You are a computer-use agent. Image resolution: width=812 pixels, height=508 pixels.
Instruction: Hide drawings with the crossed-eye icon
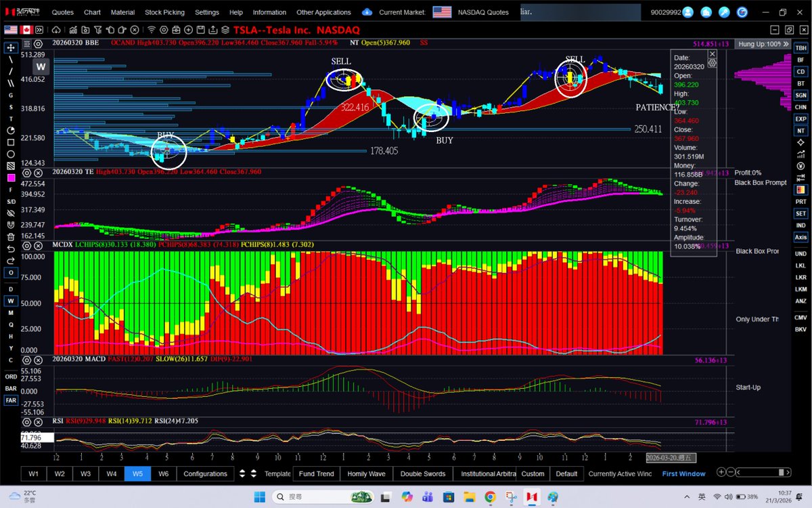click(11, 213)
